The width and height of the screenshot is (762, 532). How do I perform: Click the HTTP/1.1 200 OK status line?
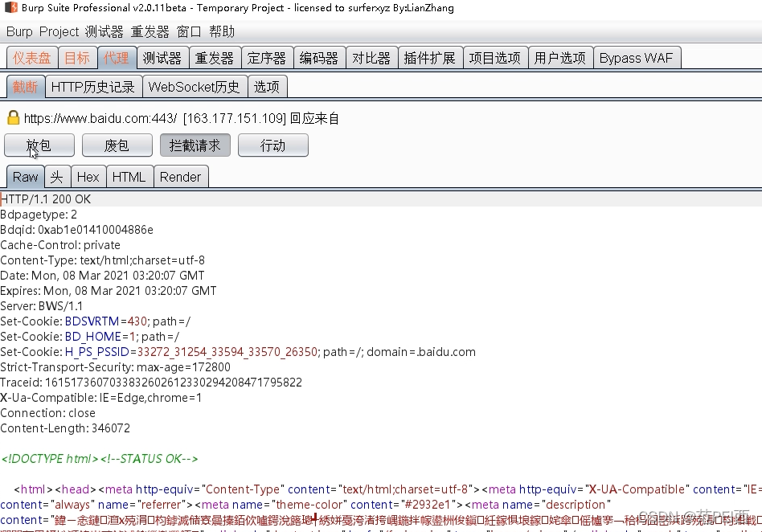coord(46,199)
